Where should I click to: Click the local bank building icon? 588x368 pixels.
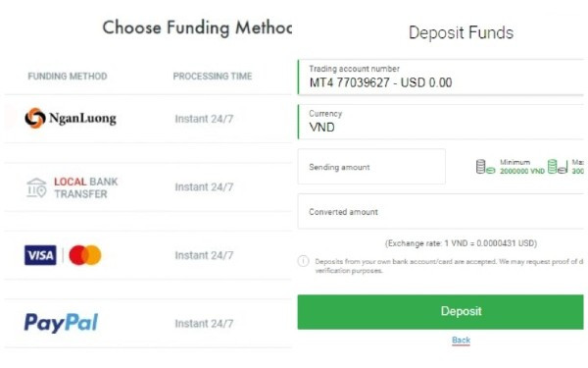(x=36, y=187)
